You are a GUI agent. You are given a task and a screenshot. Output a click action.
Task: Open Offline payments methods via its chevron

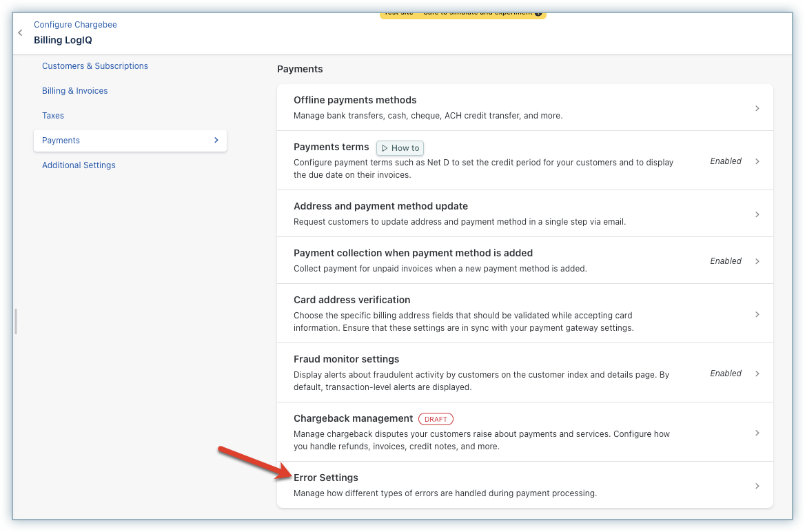pyautogui.click(x=757, y=108)
